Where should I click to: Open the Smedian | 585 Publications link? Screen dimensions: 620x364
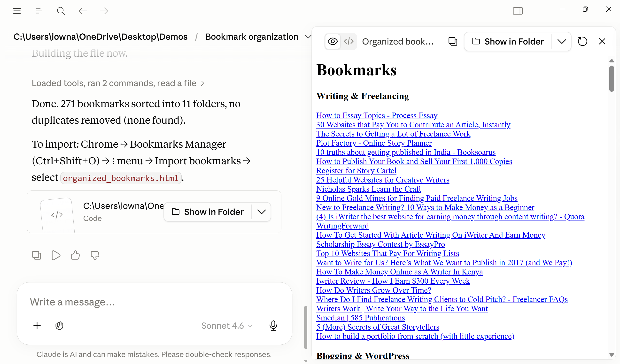360,318
